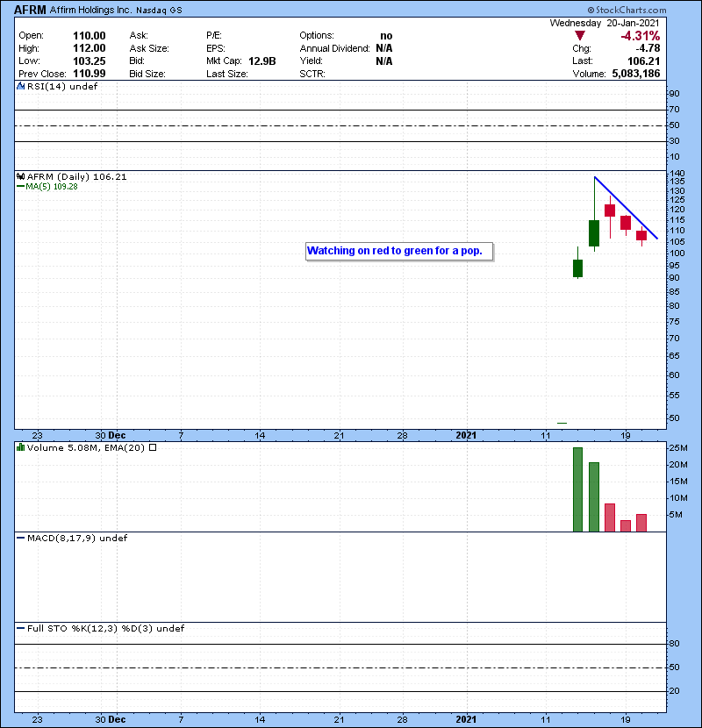This screenshot has width=702, height=728.
Task: Click the Last Size label
Action: click(x=227, y=74)
